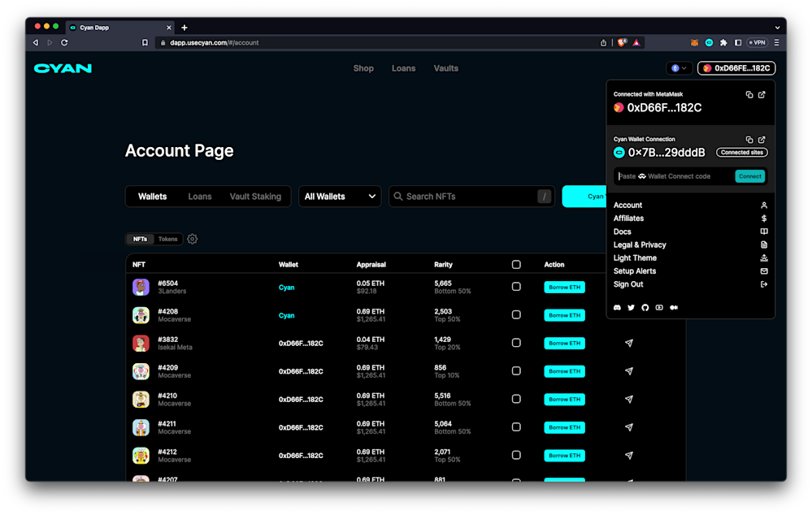
Task: Check the box for NFT #6504
Action: pos(516,287)
